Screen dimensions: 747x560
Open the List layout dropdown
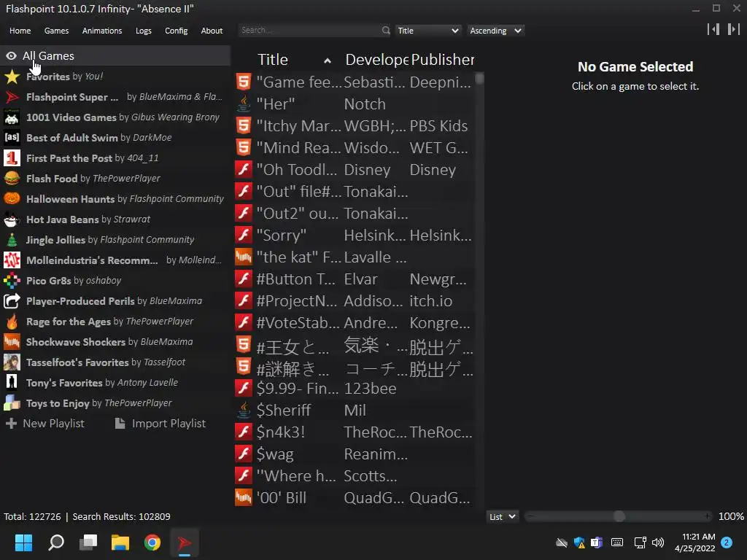pos(502,517)
